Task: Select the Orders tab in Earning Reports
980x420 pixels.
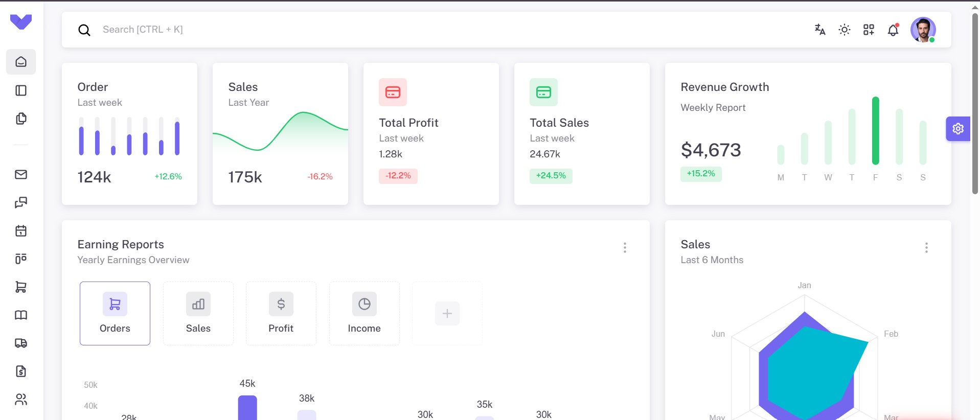Action: point(115,313)
